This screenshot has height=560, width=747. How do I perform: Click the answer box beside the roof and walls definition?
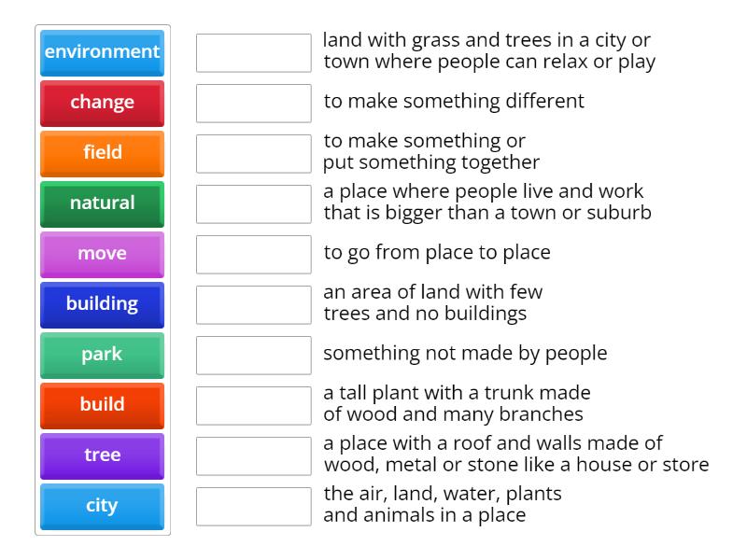coord(253,455)
